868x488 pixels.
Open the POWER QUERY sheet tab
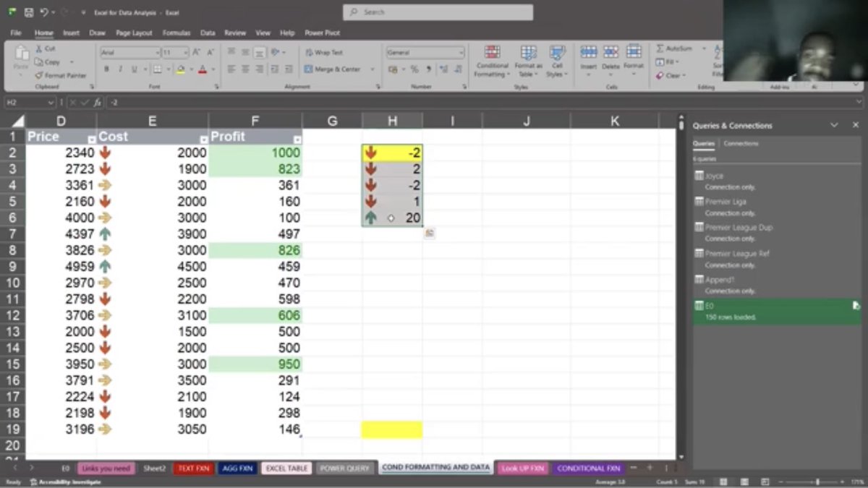[345, 468]
